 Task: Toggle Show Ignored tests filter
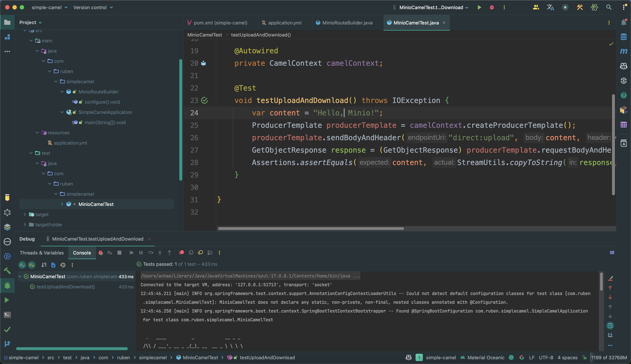(x=32, y=265)
